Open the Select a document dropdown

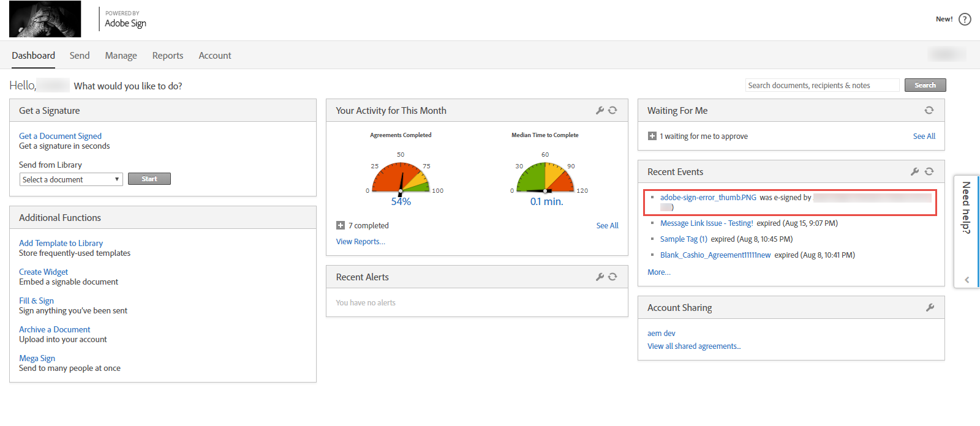[x=71, y=179]
